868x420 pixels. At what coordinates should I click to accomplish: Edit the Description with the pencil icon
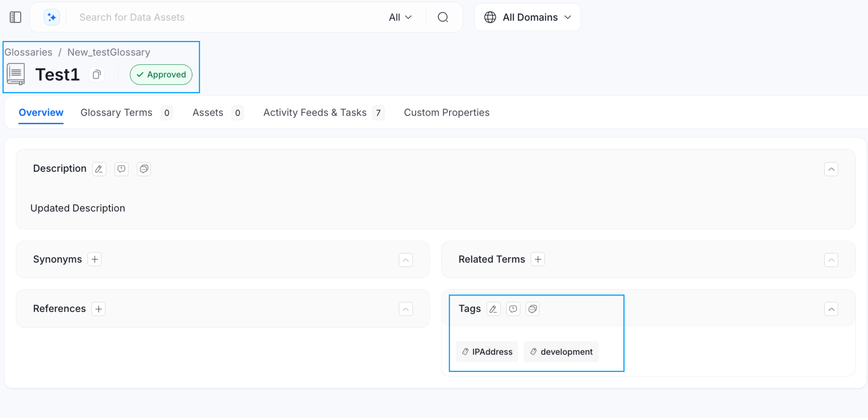click(x=99, y=169)
